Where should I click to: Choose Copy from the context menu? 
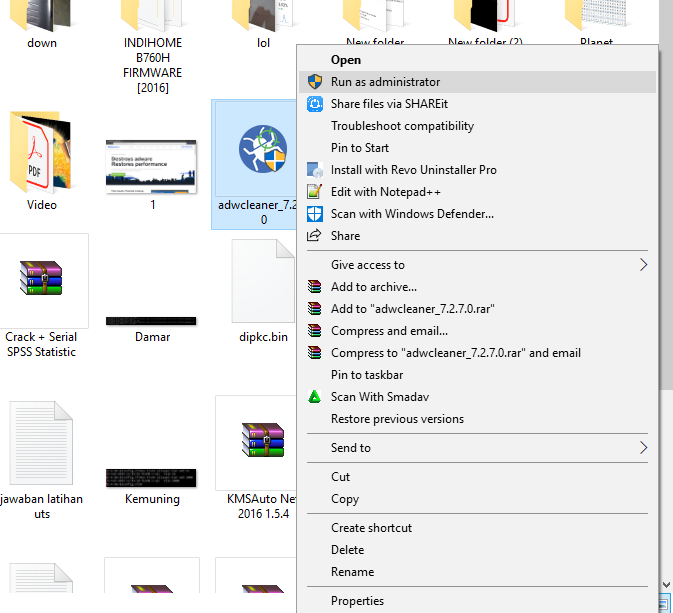point(477,499)
